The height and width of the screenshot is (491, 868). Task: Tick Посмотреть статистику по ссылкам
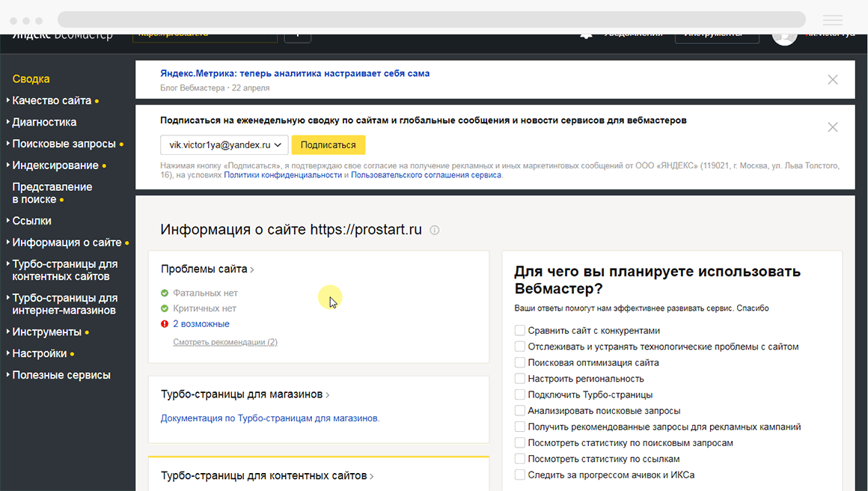click(520, 459)
